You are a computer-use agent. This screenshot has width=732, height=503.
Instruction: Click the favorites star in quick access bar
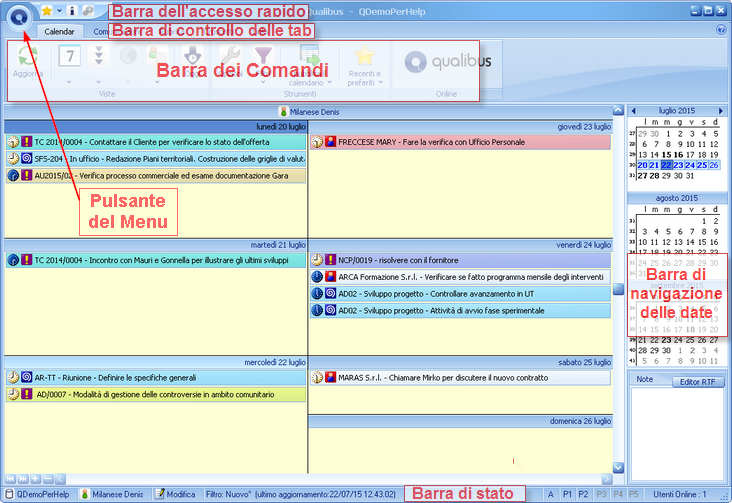coord(47,11)
